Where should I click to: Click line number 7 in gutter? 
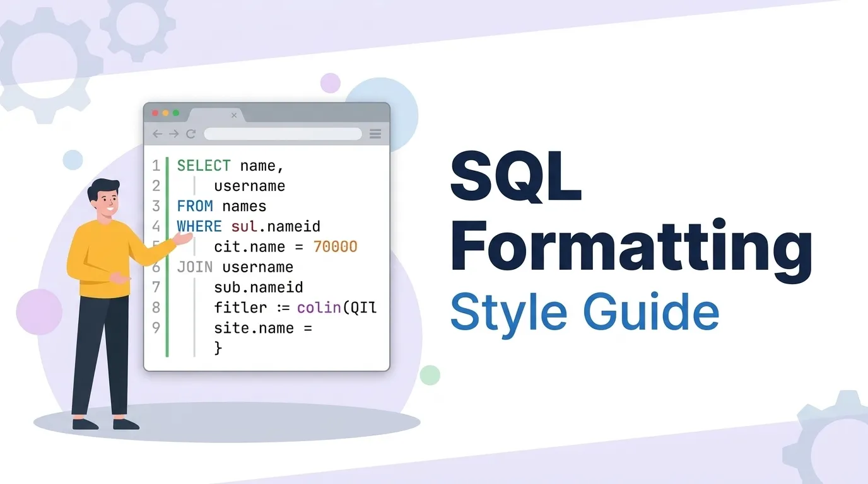click(x=156, y=287)
